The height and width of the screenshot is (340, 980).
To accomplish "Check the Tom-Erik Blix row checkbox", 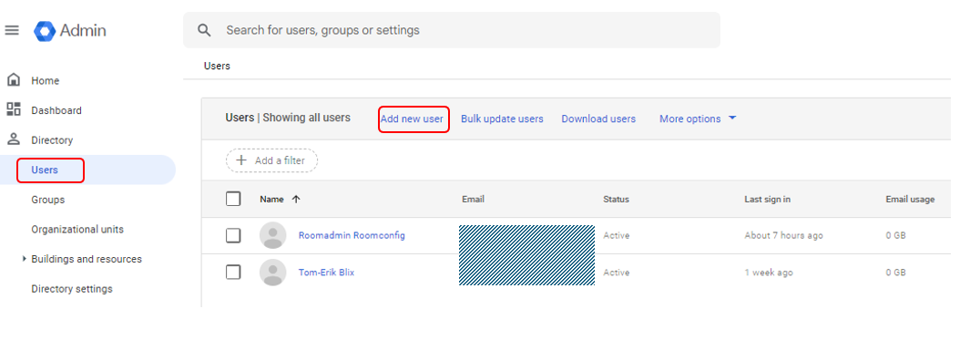I will click(233, 273).
